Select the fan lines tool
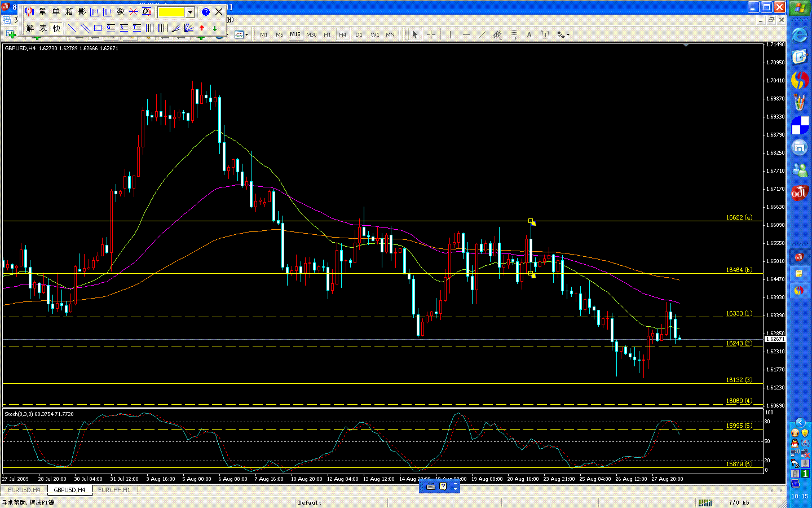This screenshot has height=508, width=812. tap(176, 28)
